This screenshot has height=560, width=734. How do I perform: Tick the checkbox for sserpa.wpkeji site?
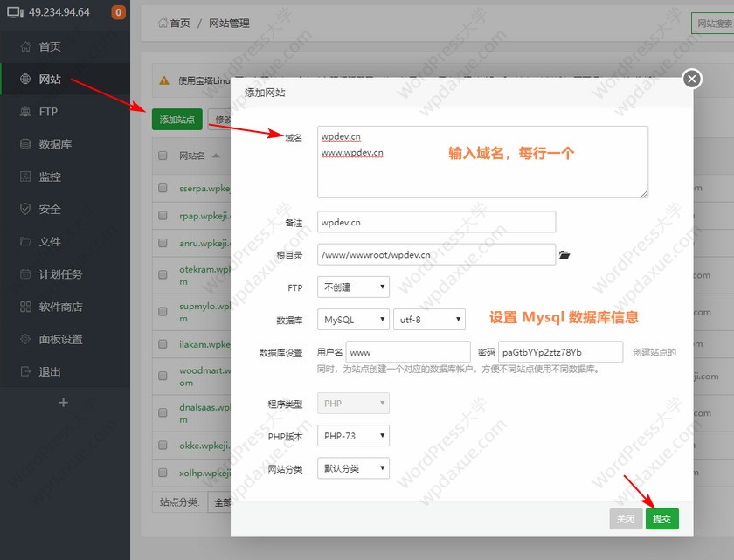(x=163, y=188)
